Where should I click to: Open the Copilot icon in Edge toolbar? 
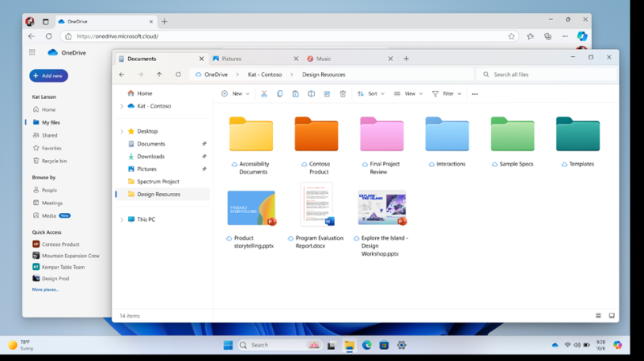(x=582, y=36)
